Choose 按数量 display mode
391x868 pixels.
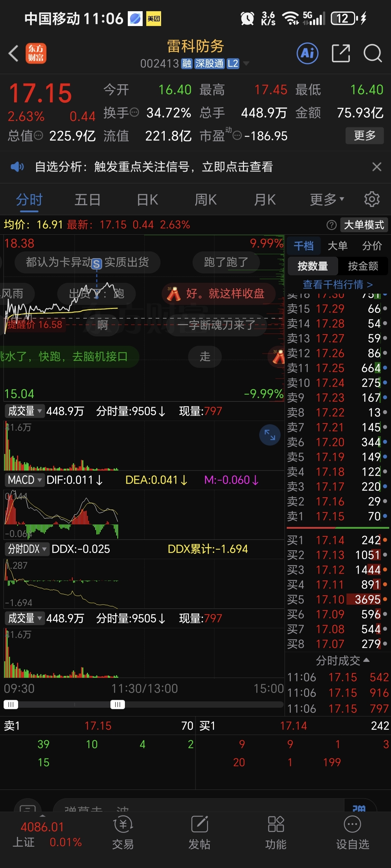[x=313, y=266]
